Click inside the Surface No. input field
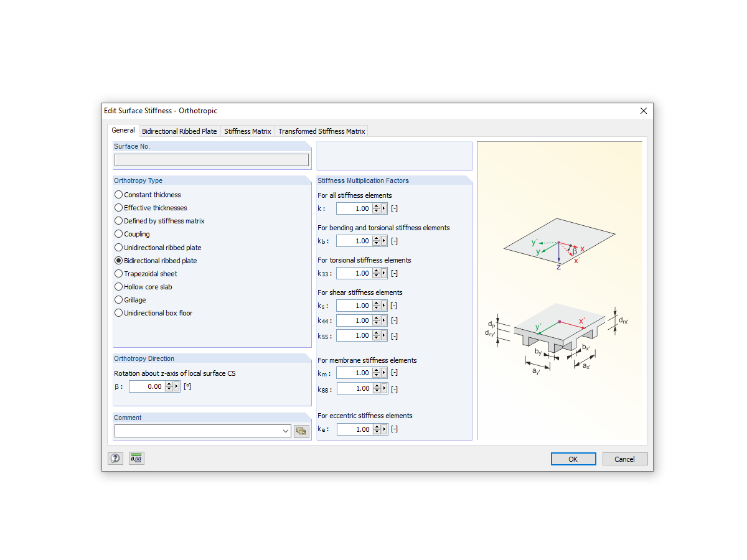The height and width of the screenshot is (560, 747). click(211, 160)
